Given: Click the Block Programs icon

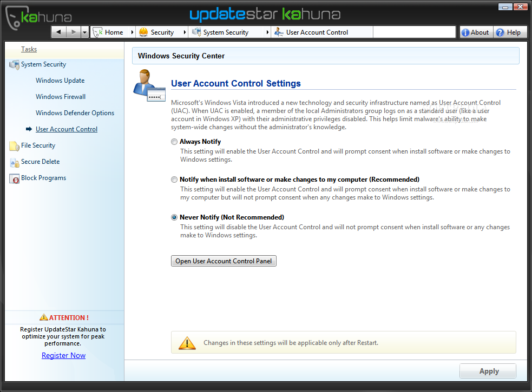Looking at the screenshot, I should (14, 179).
